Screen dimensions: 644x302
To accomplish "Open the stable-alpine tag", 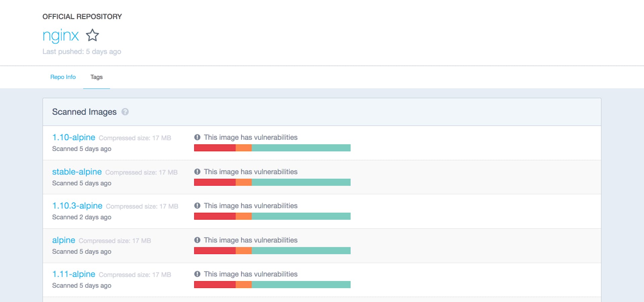I will tap(77, 172).
